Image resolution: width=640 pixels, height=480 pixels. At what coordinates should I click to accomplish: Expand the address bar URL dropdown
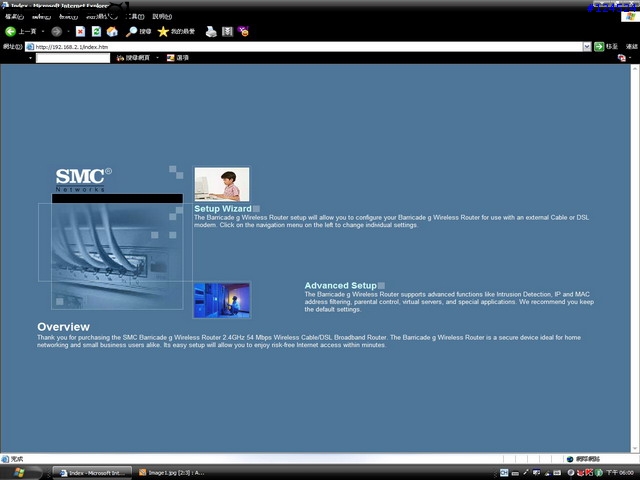[587, 47]
